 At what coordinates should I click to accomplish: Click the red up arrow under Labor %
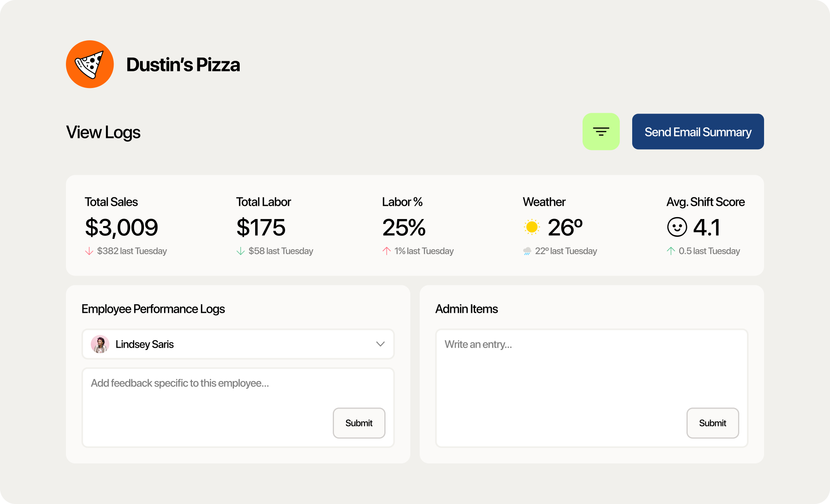386,251
